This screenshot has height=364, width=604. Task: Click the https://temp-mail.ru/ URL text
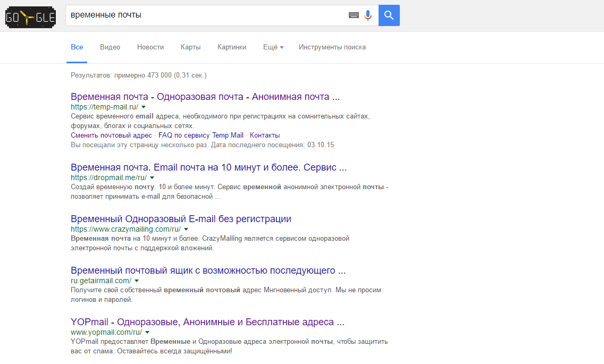[104, 107]
